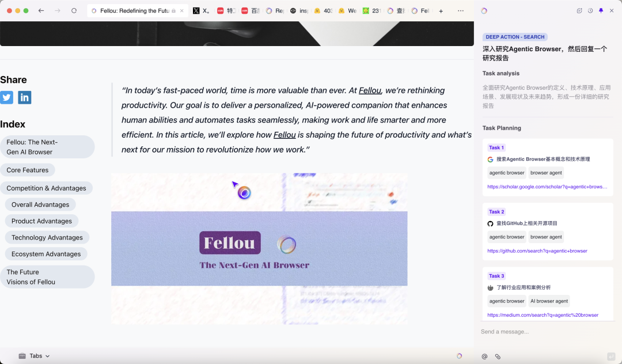Screen dimensions: 622x364
Task: Click the Task 3 label
Action: coord(496,276)
